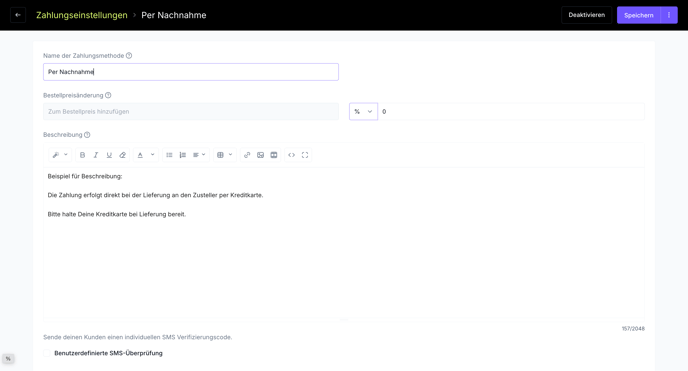Open code view of the editor

pyautogui.click(x=291, y=155)
